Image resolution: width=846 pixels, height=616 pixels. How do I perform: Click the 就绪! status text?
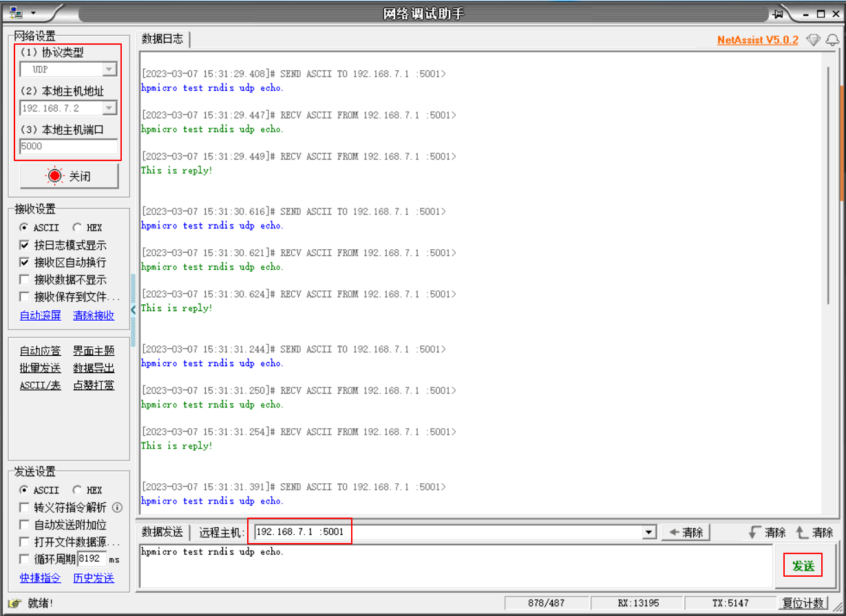tap(40, 604)
